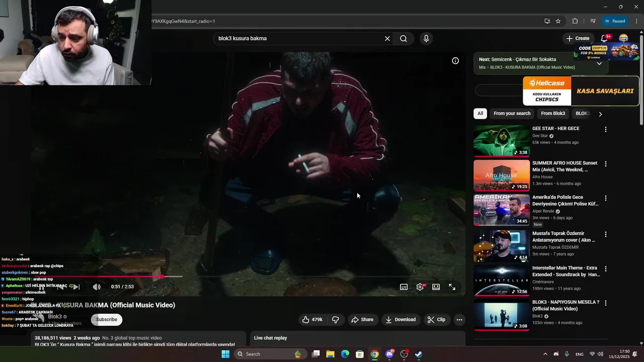Image resolution: width=644 pixels, height=362 pixels.
Task: Click the YouTube search magnifier button
Action: coord(404,39)
